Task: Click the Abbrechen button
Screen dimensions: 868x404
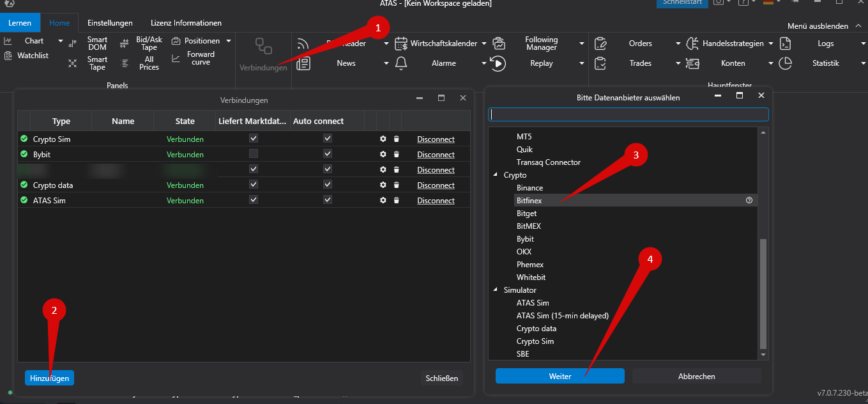Action: point(697,376)
